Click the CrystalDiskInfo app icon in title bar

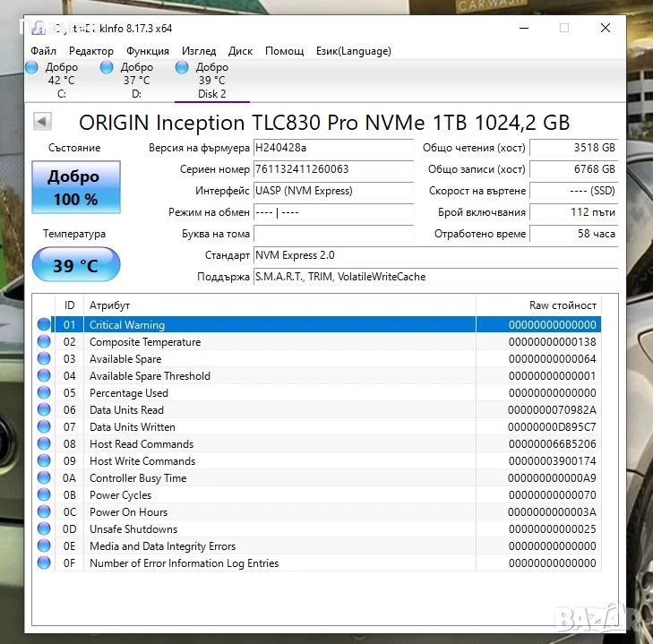point(39,28)
